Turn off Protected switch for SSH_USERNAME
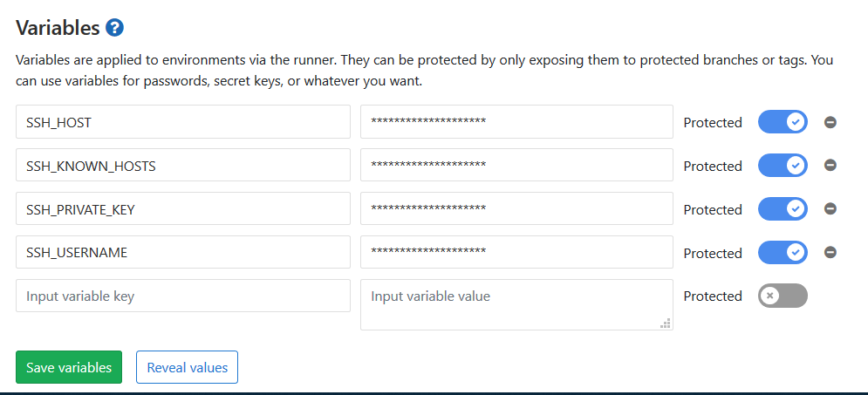 pos(783,252)
